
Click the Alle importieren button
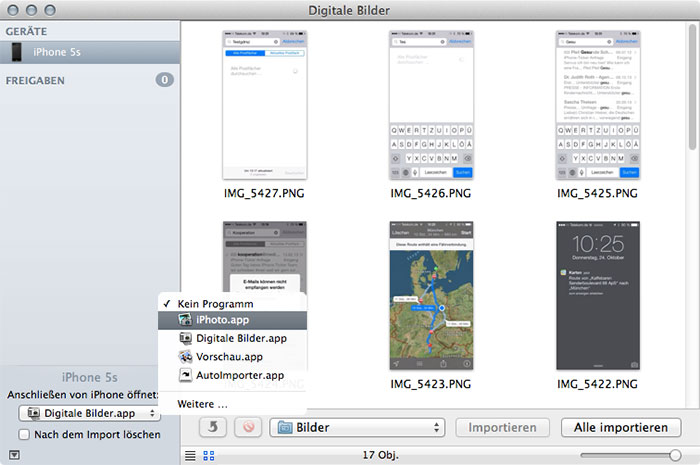[x=621, y=428]
